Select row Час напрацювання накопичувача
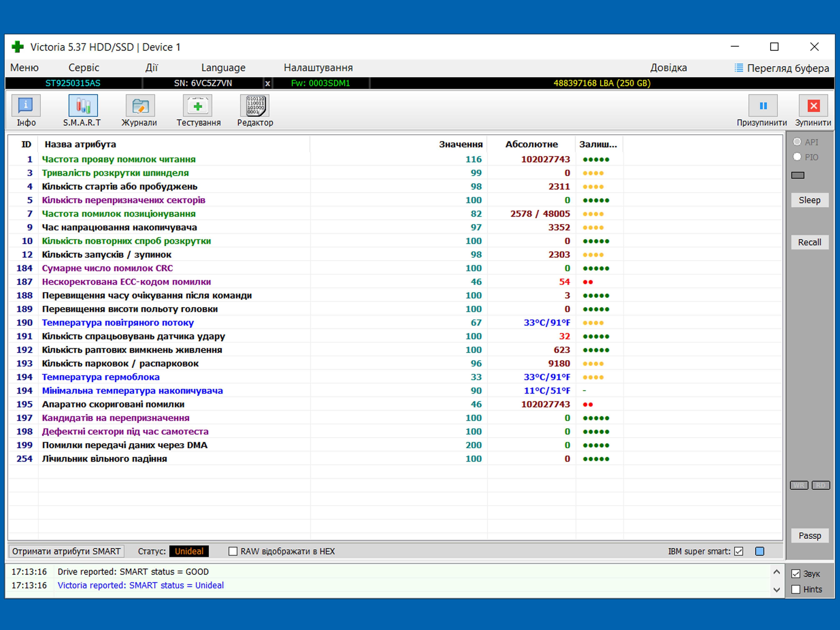Image resolution: width=840 pixels, height=630 pixels. pyautogui.click(x=395, y=227)
